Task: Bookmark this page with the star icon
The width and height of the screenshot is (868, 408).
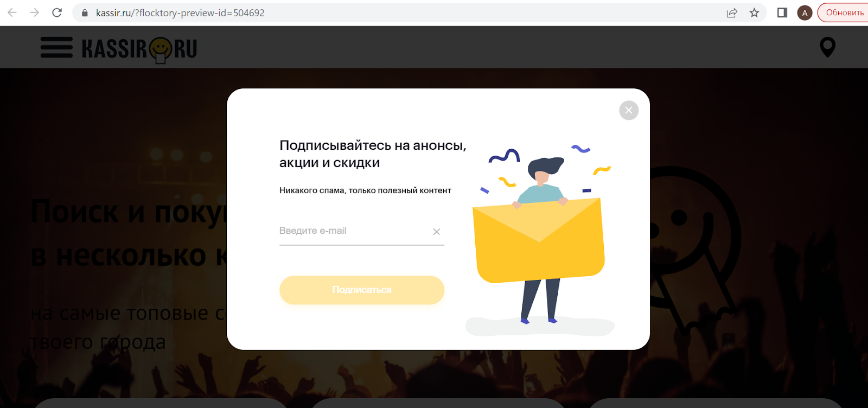Action: coord(754,12)
